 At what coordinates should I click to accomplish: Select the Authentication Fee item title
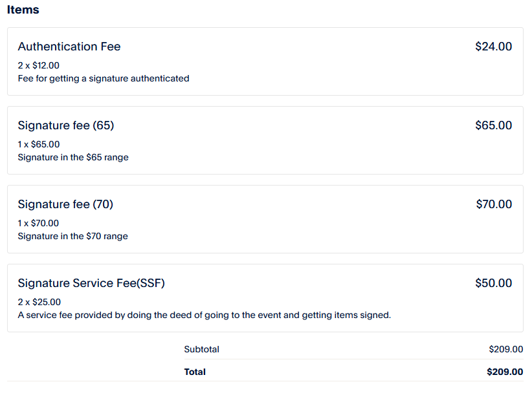click(x=69, y=47)
